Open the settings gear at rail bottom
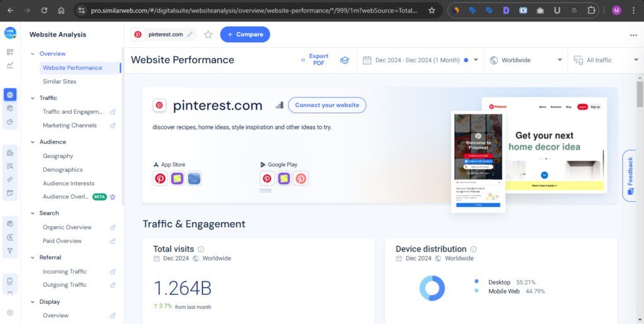Image resolution: width=644 pixels, height=324 pixels. point(10,313)
